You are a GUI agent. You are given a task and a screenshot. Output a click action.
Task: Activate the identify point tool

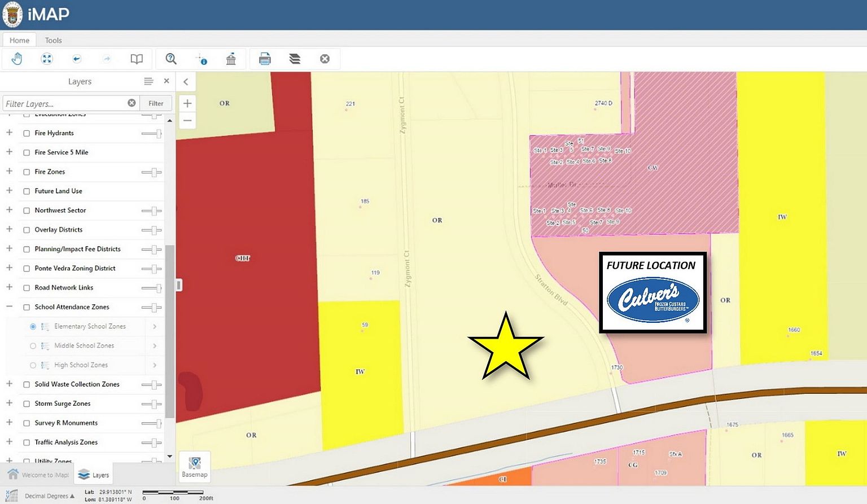click(202, 59)
